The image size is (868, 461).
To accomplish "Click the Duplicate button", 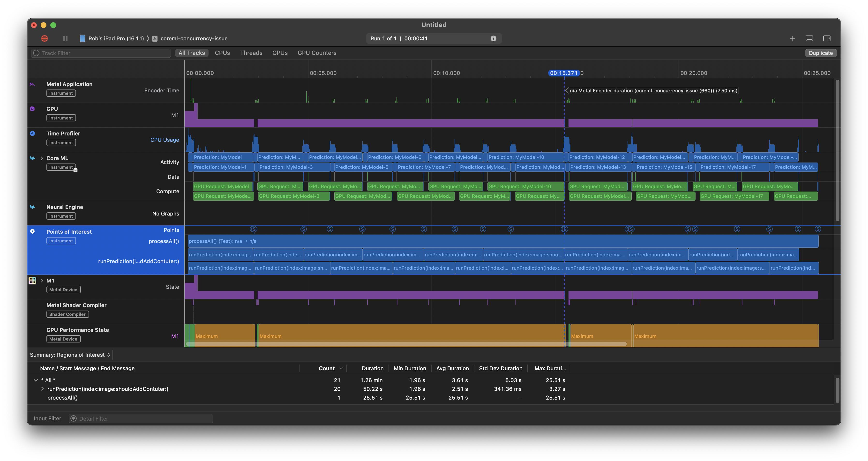I will [x=820, y=53].
